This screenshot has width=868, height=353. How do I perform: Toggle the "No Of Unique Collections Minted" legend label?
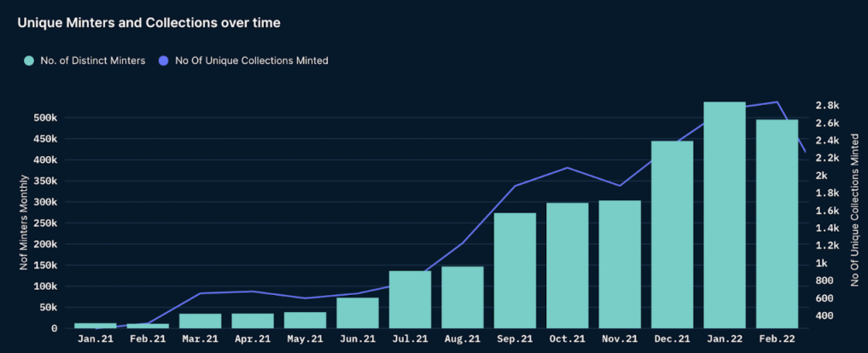[251, 61]
